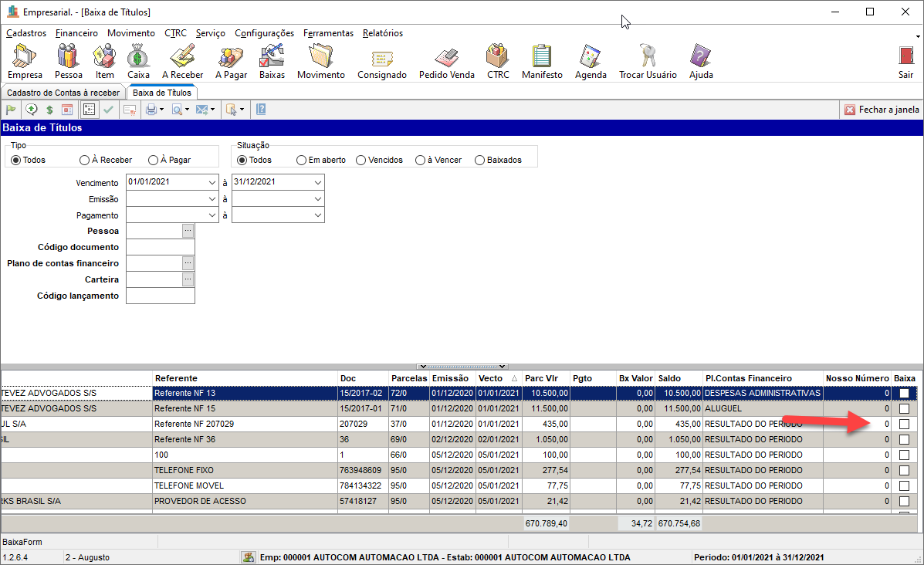Click Fechar a janela button
924x565 pixels.
[x=881, y=110]
